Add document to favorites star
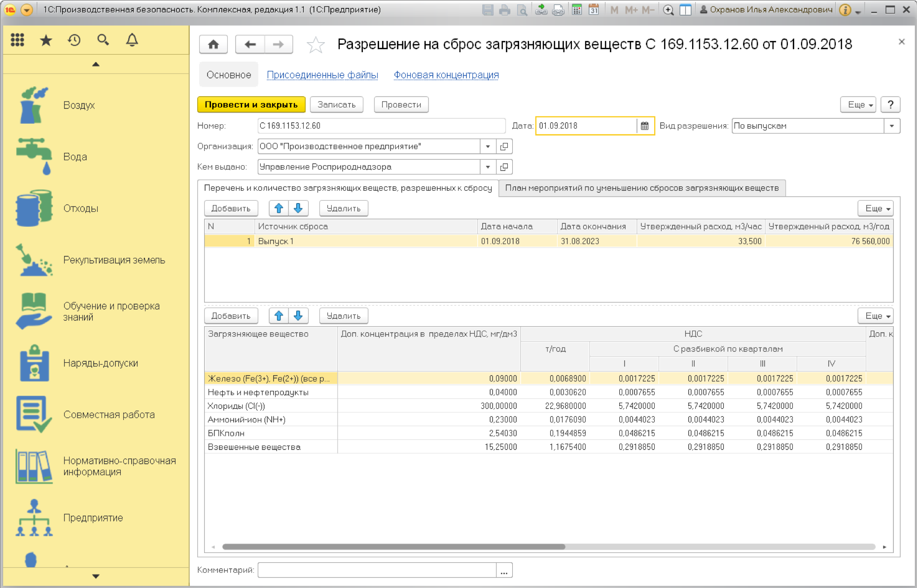917x588 pixels. (316, 45)
